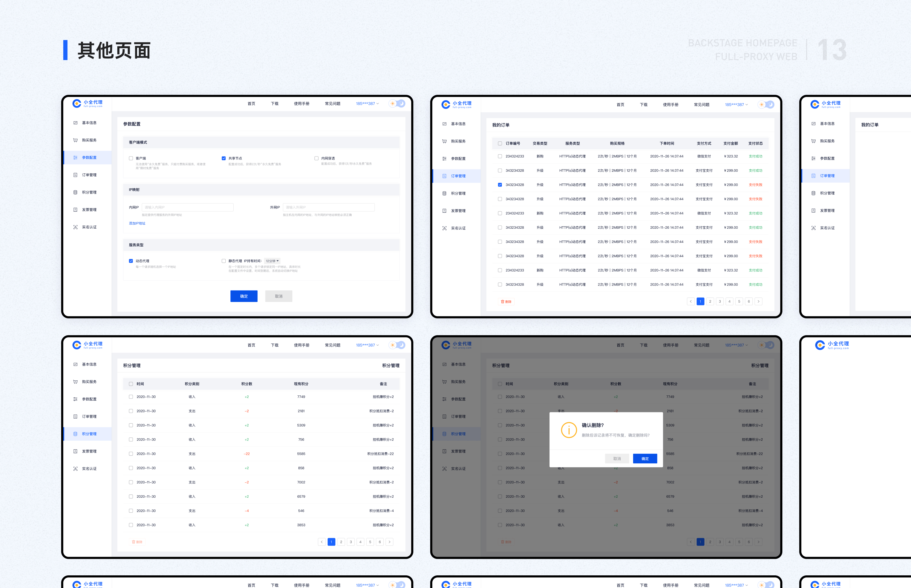Viewport: 911px width, 588px height.
Task: Open 发票管理 from the sidebar
Action: 89,209
